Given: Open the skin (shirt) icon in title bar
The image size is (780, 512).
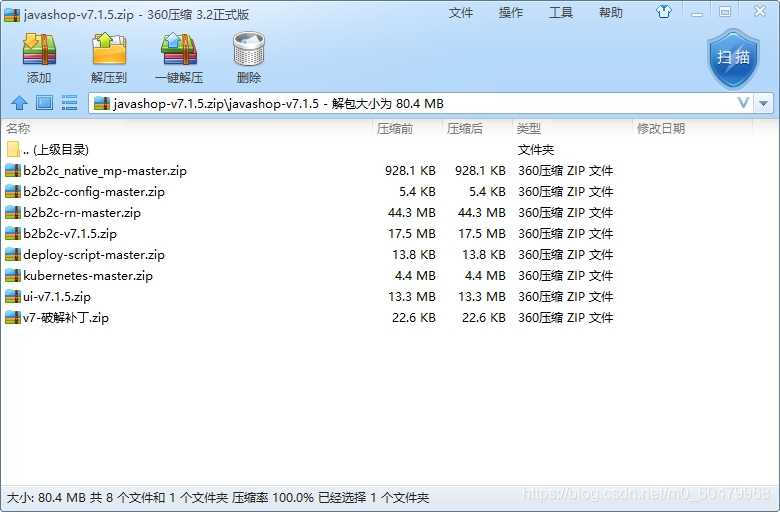Looking at the screenshot, I should pyautogui.click(x=664, y=12).
